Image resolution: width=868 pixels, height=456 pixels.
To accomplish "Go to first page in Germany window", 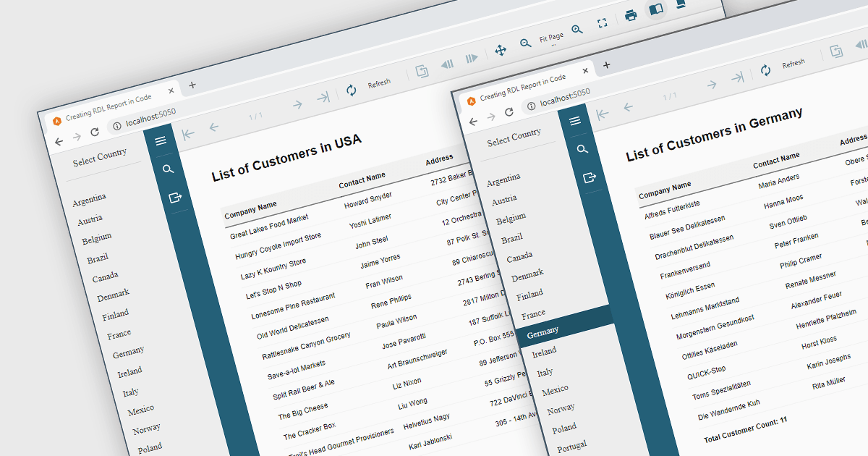I will coord(603,114).
